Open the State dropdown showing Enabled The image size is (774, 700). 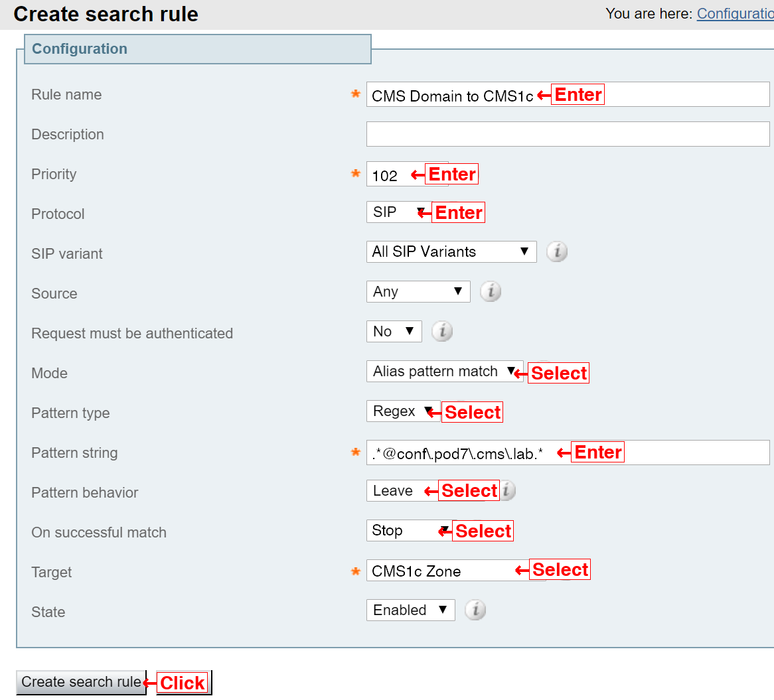410,610
